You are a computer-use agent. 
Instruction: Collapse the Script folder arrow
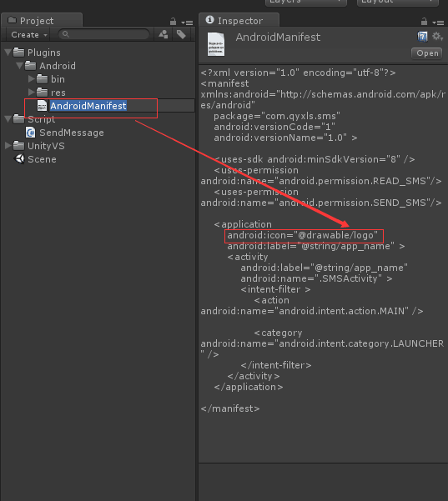(x=8, y=119)
